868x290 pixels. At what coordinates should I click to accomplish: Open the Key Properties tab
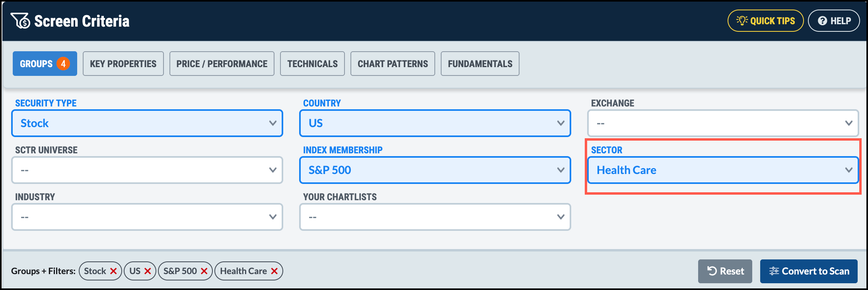123,64
